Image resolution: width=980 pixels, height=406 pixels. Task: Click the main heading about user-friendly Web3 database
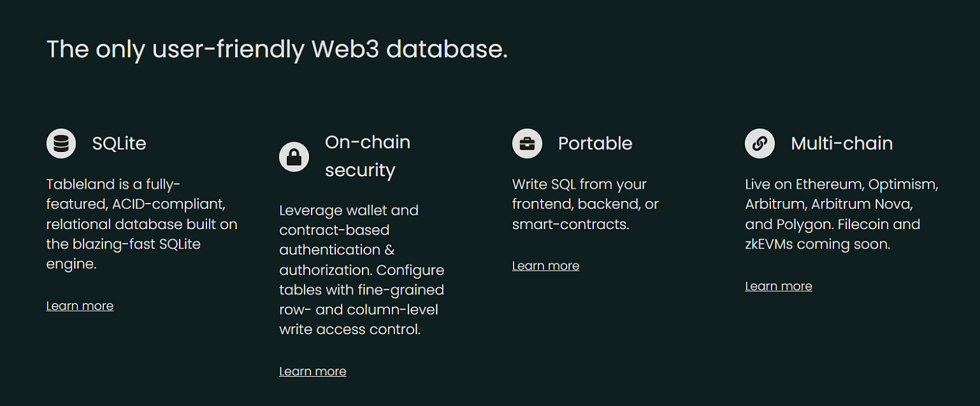pyautogui.click(x=277, y=50)
